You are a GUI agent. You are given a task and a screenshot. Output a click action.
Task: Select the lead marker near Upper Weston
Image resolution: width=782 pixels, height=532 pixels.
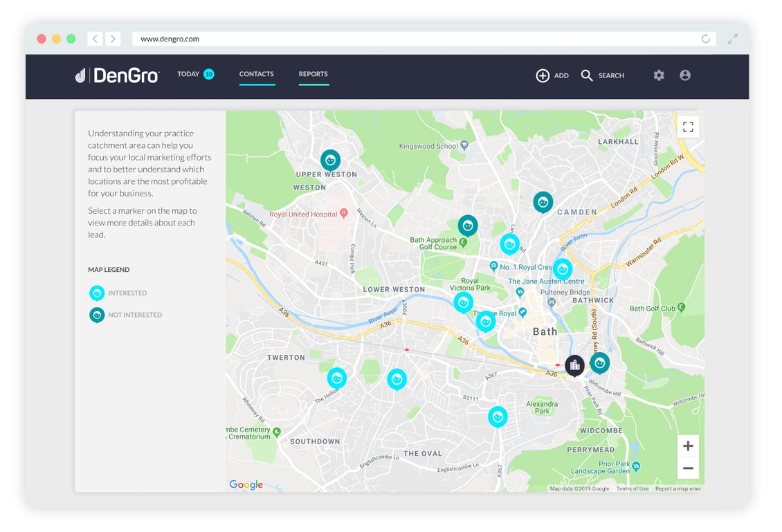tap(330, 159)
